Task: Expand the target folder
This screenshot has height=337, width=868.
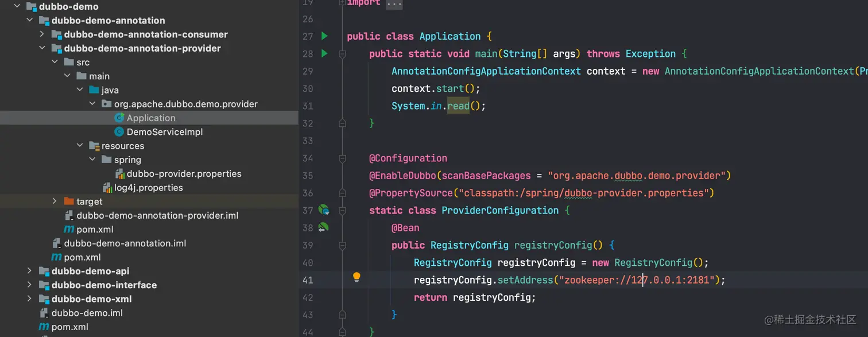Action: coord(54,202)
